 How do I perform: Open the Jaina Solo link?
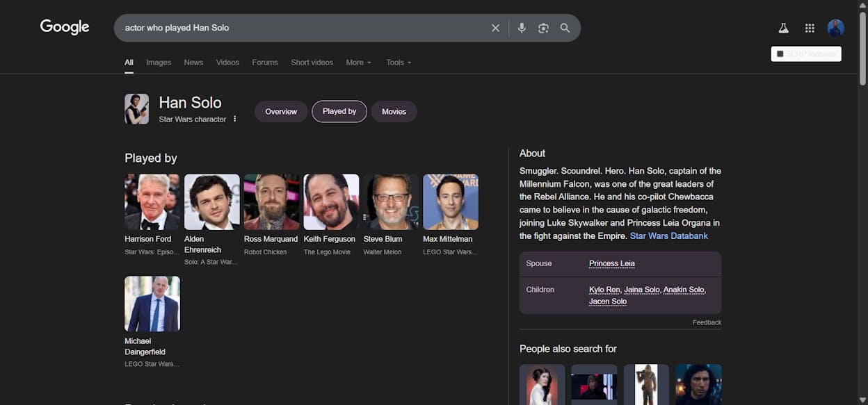click(x=642, y=290)
